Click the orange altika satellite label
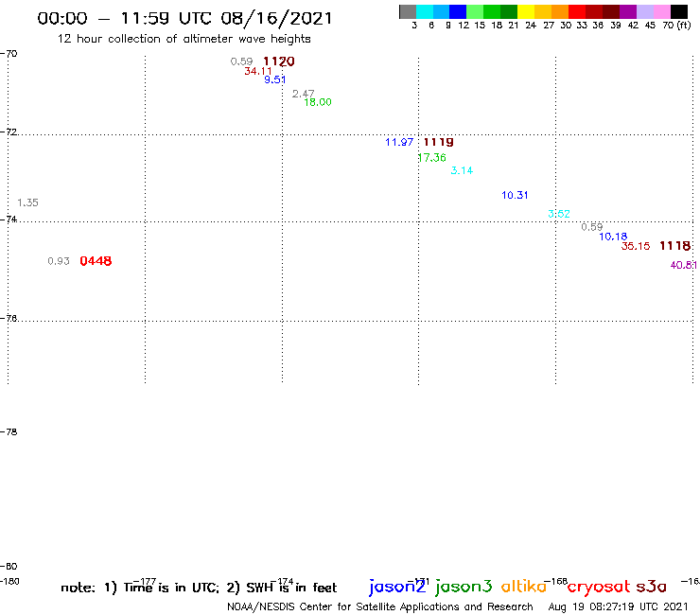 [x=523, y=587]
